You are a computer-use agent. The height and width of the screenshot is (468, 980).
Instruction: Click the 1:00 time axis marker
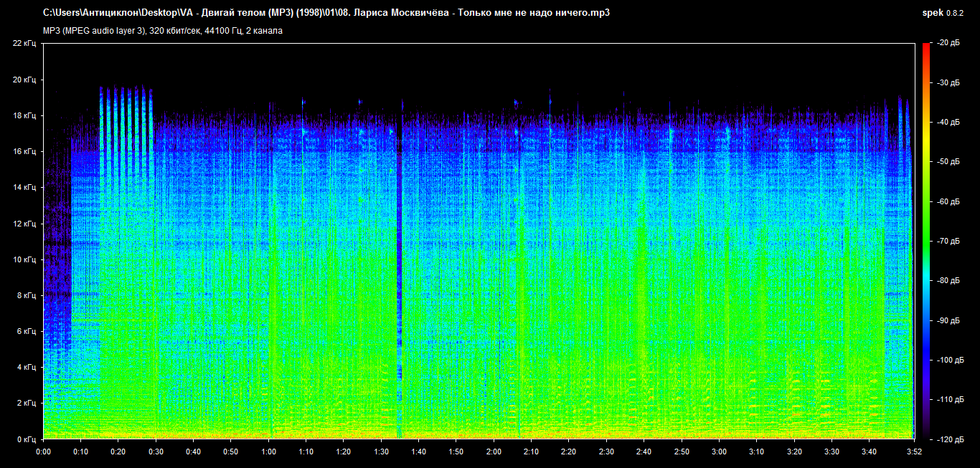click(x=268, y=452)
